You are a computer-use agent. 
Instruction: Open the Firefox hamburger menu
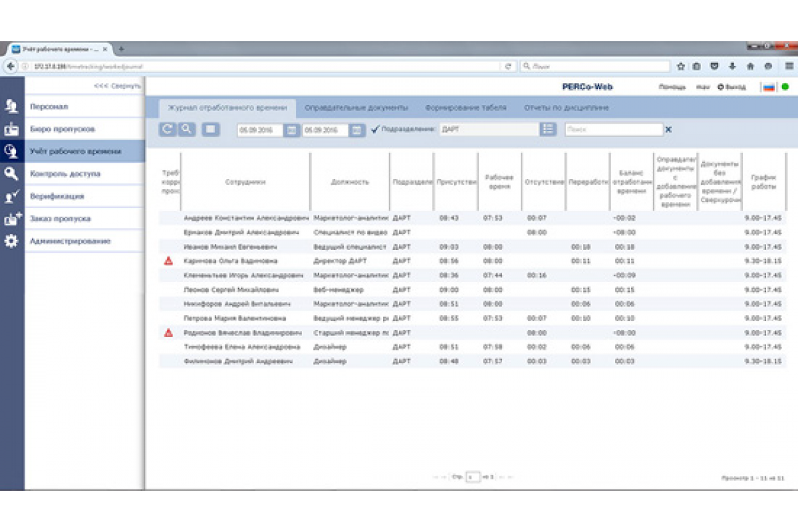coord(789,66)
